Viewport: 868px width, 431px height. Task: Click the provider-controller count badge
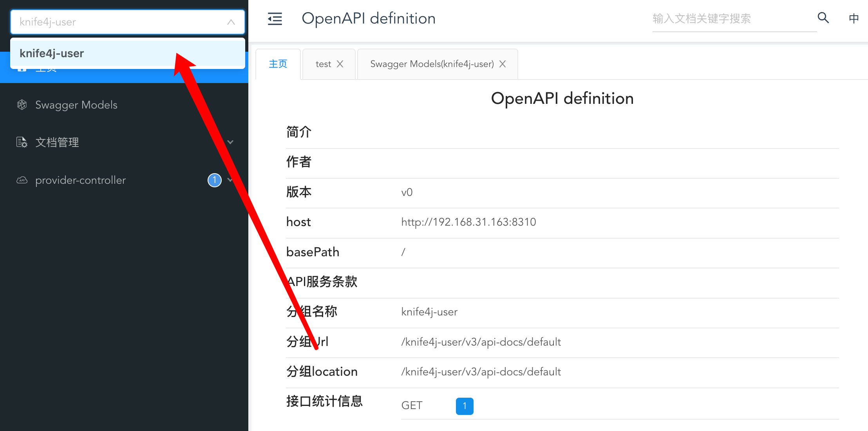pyautogui.click(x=214, y=180)
